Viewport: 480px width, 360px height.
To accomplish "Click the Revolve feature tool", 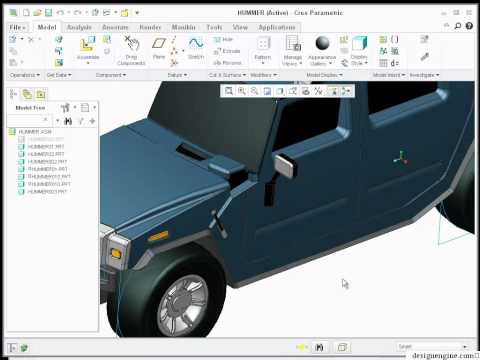I will [x=227, y=63].
